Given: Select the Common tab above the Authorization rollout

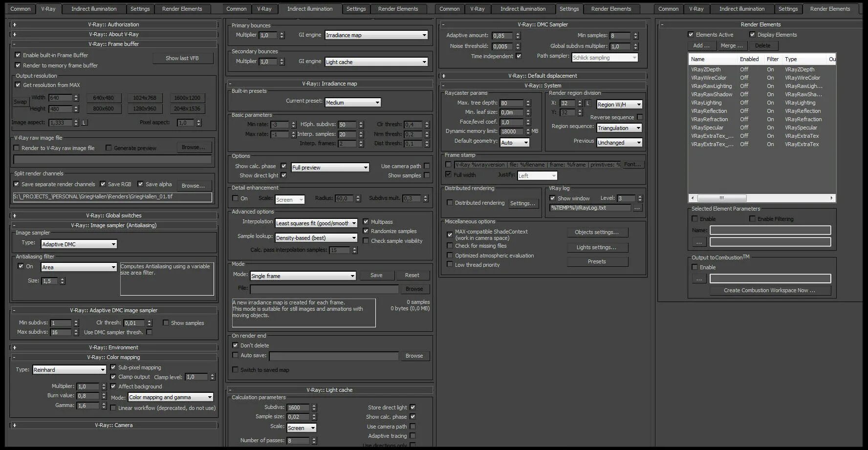Looking at the screenshot, I should (x=20, y=9).
